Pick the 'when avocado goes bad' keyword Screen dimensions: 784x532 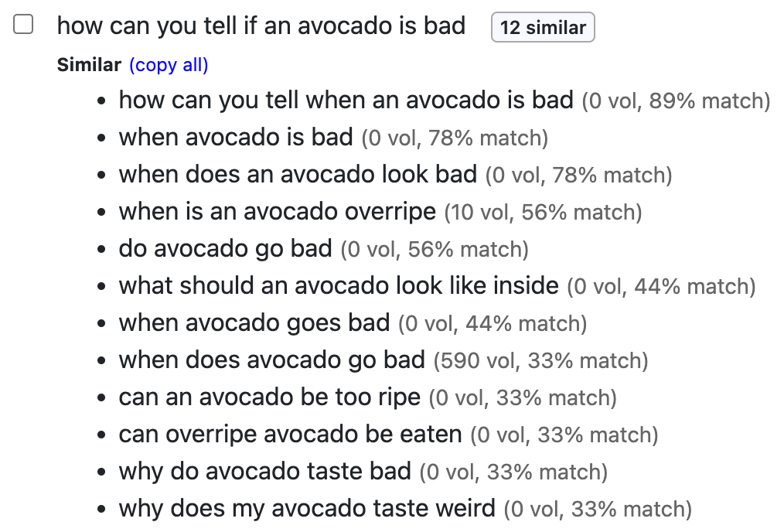click(x=254, y=322)
